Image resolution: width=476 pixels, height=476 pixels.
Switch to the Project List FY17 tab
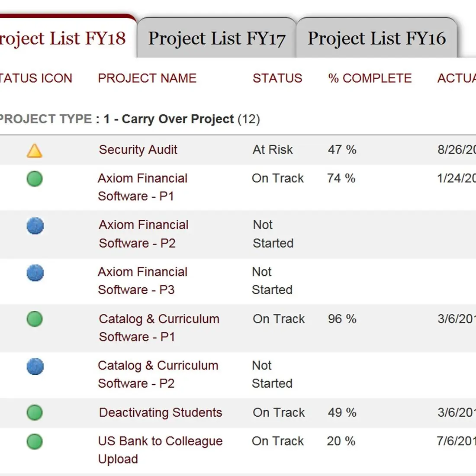pos(217,39)
